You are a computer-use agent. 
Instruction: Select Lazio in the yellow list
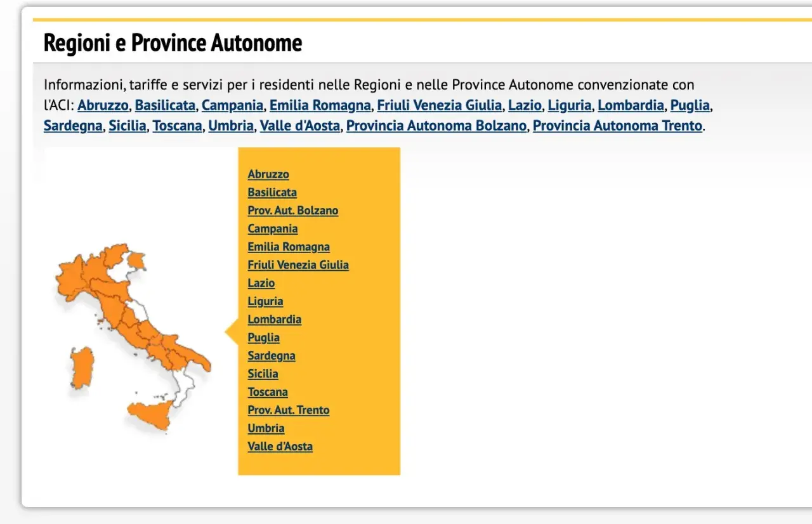pos(261,283)
